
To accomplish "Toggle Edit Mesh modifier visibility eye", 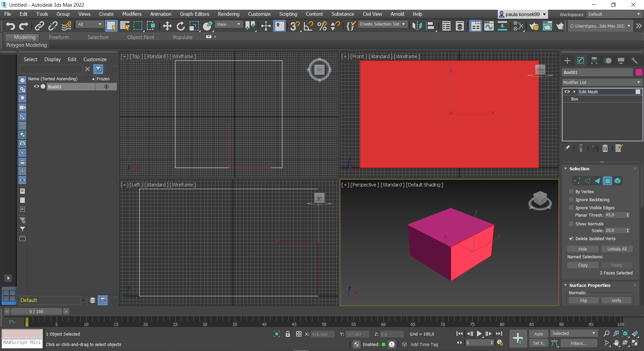I will point(567,92).
